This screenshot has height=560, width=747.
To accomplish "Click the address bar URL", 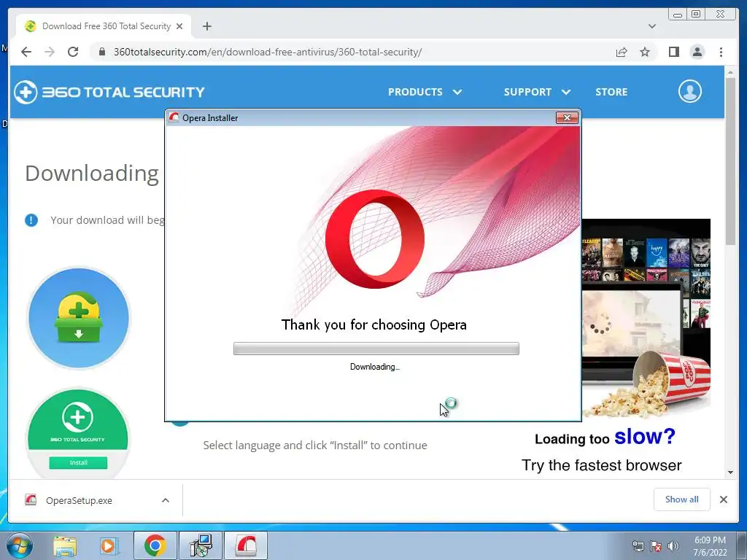I will coord(267,52).
